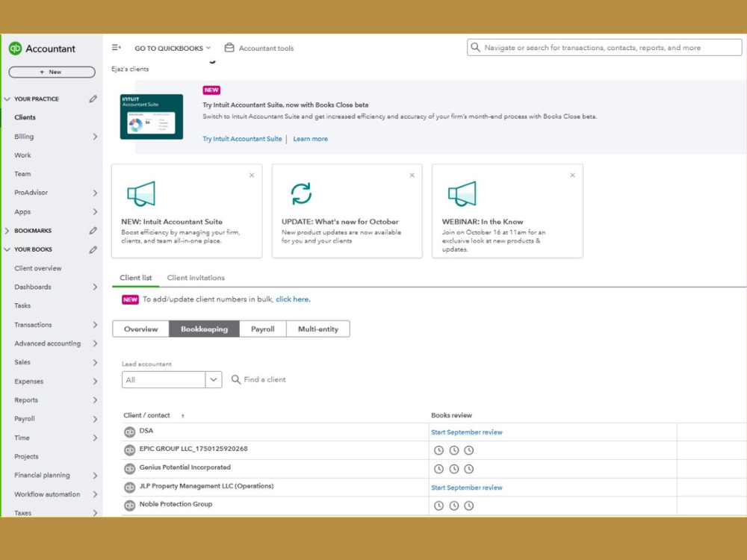Click the QB icon beside JLP Property Management
Image resolution: width=747 pixels, height=560 pixels.
(129, 487)
